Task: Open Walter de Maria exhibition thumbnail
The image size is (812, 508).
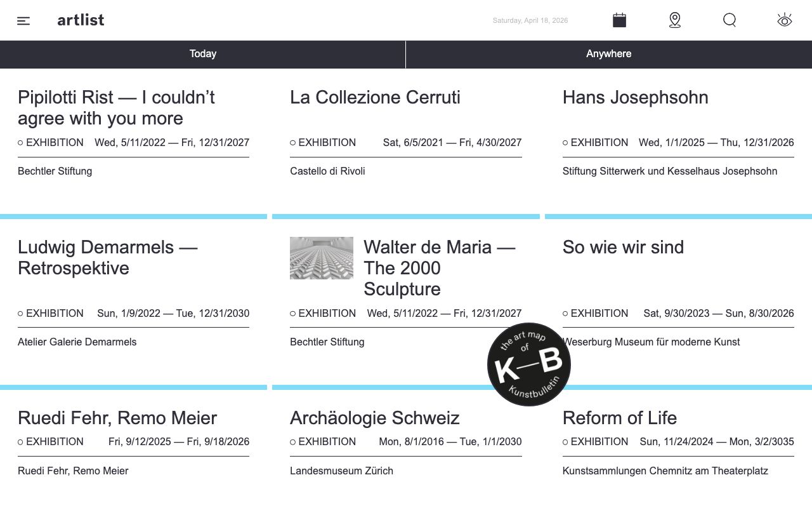Action: 322,258
